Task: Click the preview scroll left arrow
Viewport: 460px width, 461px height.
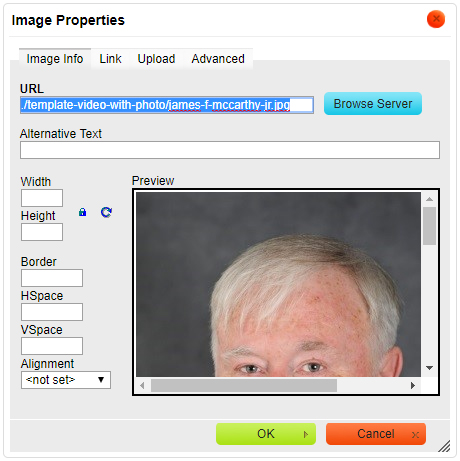Action: coord(142,386)
